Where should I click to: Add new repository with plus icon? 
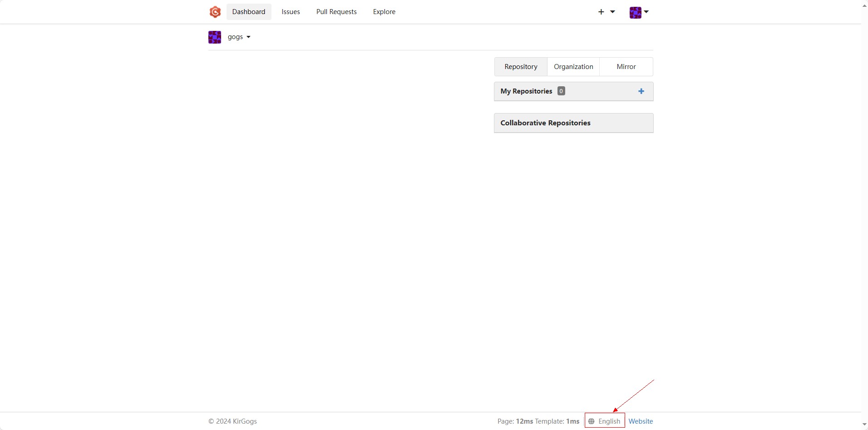point(641,91)
